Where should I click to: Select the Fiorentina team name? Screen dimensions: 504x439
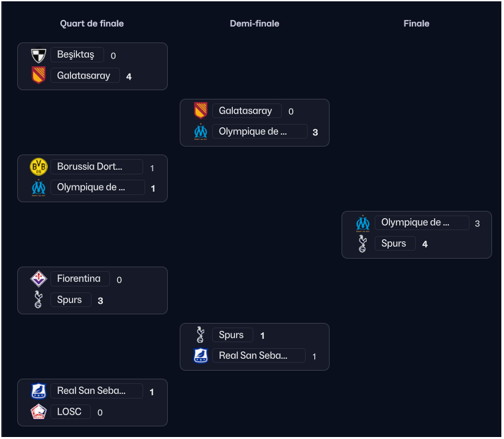(80, 279)
